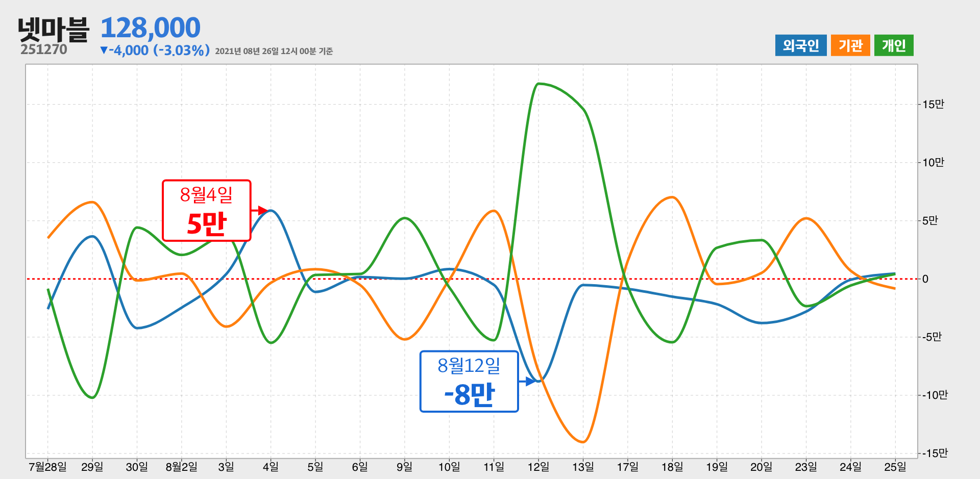The height and width of the screenshot is (479, 980).
Task: Click the 넷마블 stock name title
Action: click(54, 30)
